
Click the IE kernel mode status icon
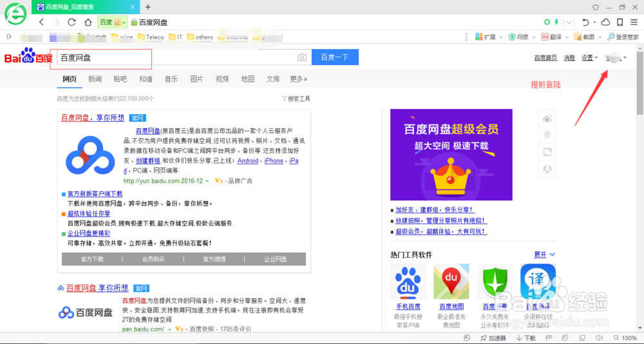[x=565, y=338]
